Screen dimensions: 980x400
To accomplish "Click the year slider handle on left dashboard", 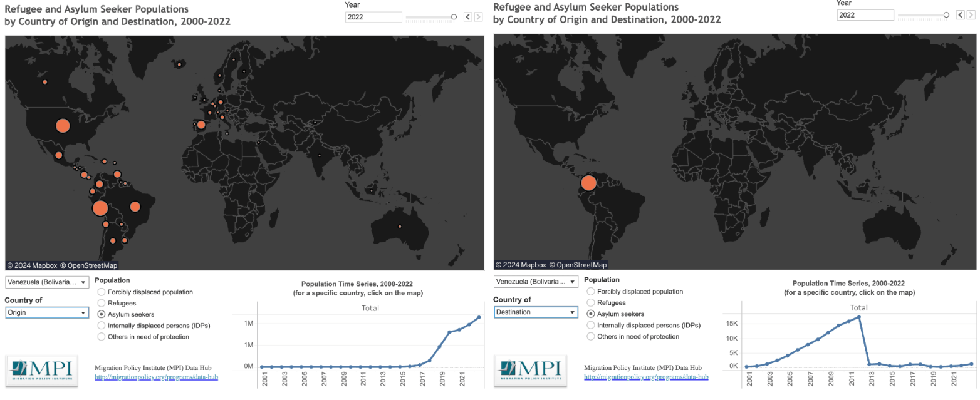I will [454, 17].
